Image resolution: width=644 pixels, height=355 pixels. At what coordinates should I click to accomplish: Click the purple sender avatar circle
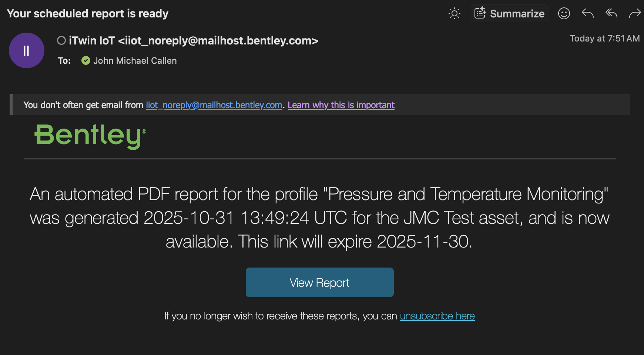(x=27, y=50)
